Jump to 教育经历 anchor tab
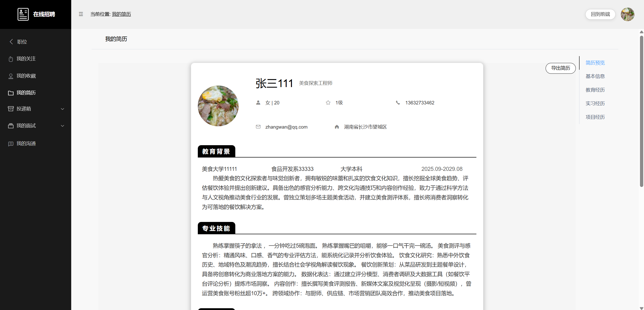The width and height of the screenshot is (644, 310). [x=595, y=90]
